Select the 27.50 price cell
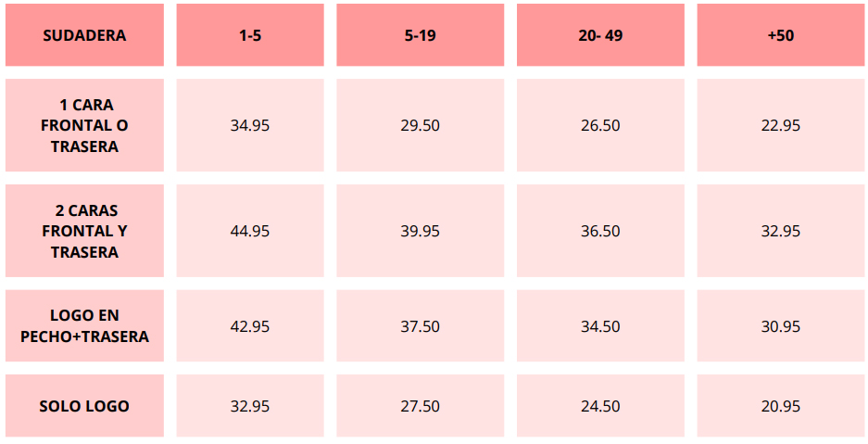The height and width of the screenshot is (444, 868). point(420,406)
